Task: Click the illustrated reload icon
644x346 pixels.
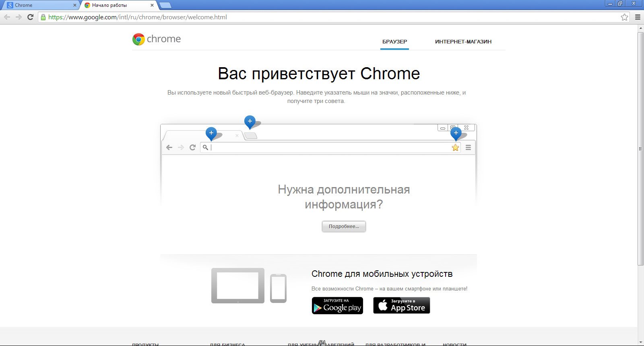Action: tap(192, 148)
